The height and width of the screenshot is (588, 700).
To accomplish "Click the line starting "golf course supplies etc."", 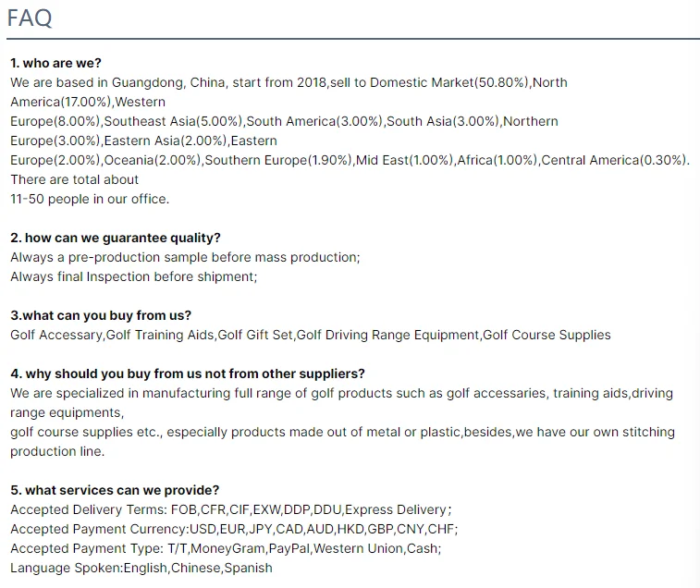I will [342, 432].
